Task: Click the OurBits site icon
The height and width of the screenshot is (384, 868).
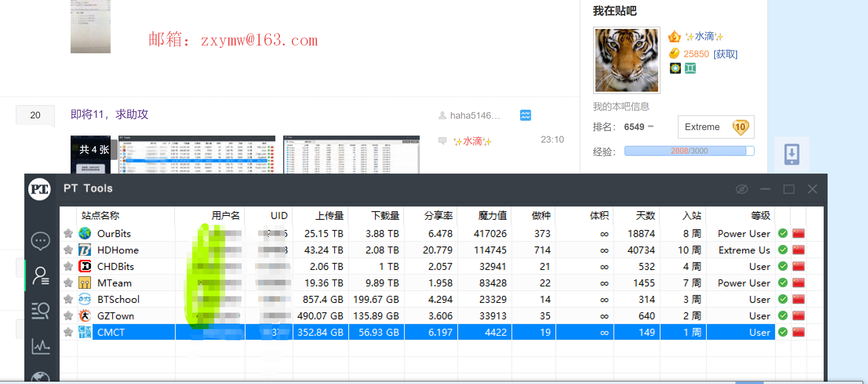Action: pos(85,234)
